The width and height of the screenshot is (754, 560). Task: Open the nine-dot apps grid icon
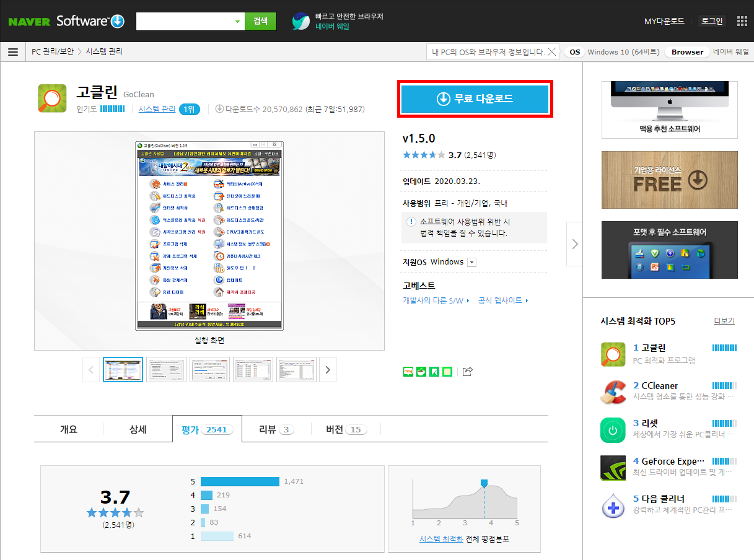742,21
